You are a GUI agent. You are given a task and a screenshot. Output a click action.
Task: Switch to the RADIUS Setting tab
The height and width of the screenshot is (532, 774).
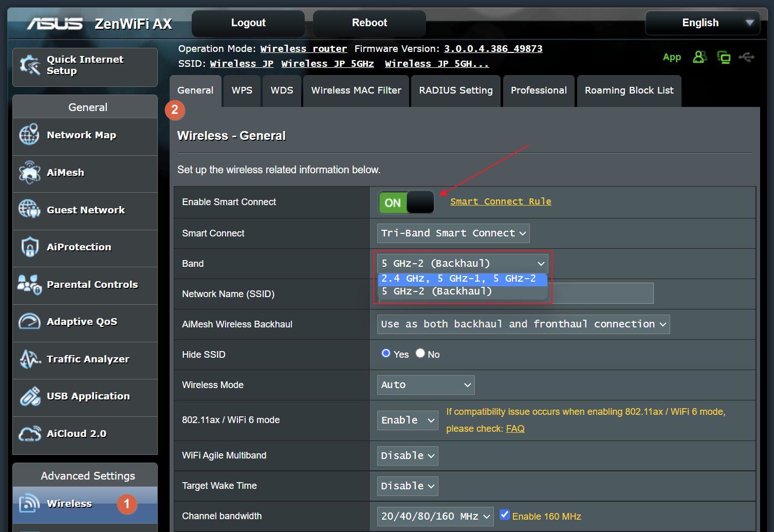(x=456, y=90)
